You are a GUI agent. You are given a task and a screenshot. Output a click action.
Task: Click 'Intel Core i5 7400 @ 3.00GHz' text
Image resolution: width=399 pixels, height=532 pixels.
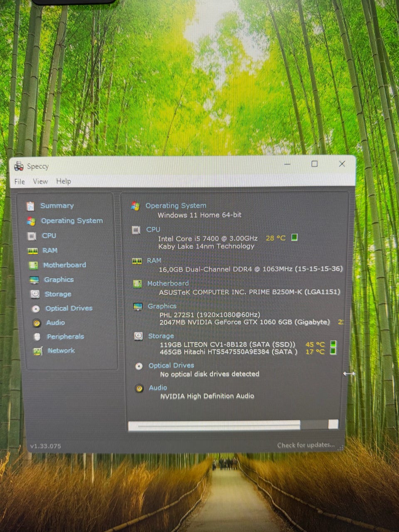pyautogui.click(x=208, y=239)
